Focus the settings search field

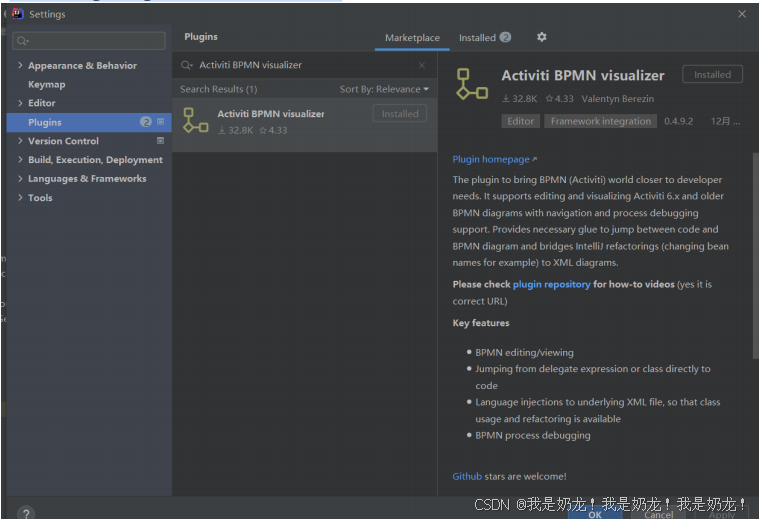(x=89, y=41)
